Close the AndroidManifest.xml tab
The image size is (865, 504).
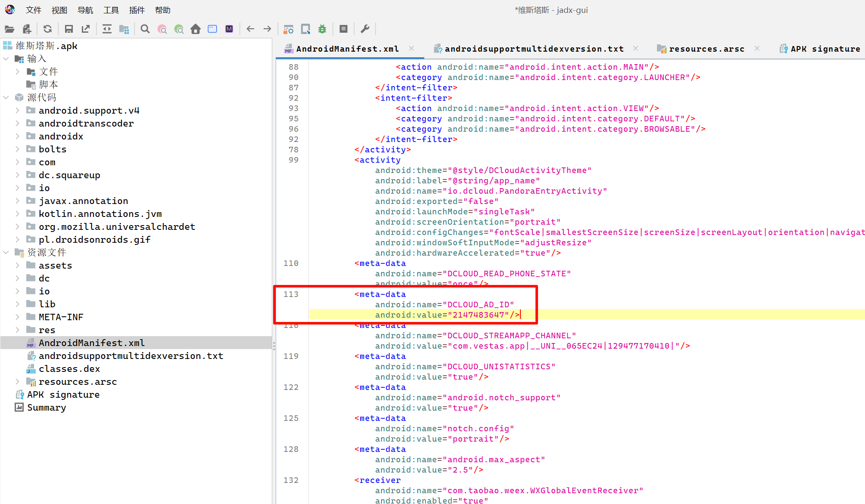tap(411, 48)
